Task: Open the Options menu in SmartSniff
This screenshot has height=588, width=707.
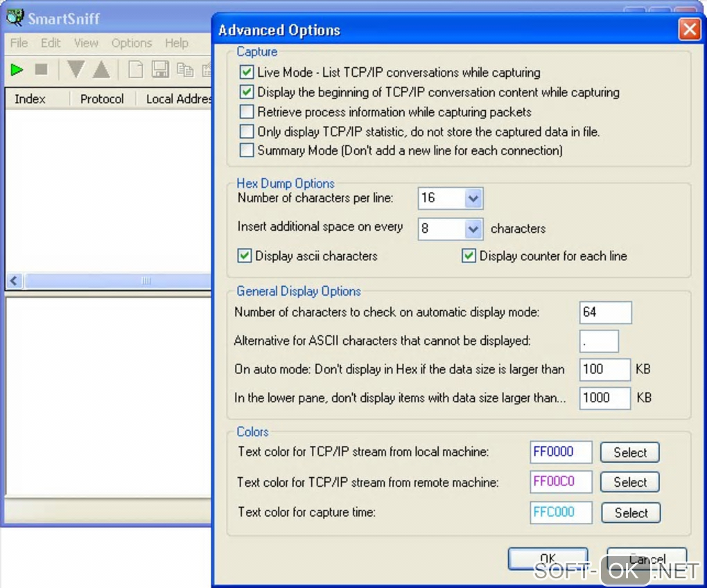Action: (x=132, y=43)
